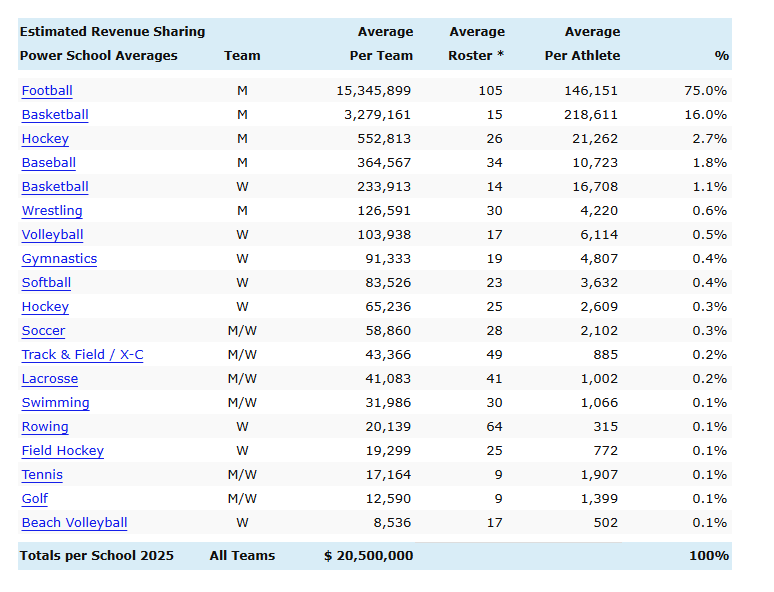Click the 43,366 Track & Field value
This screenshot has height=592, width=774.
coord(388,355)
